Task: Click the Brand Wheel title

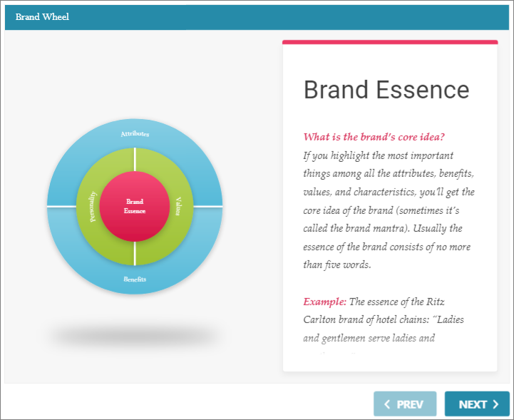Action: pyautogui.click(x=42, y=16)
